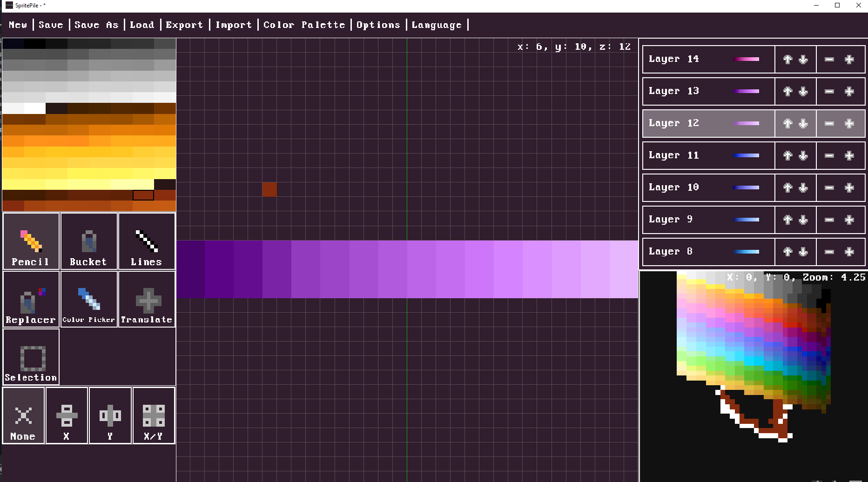Click minus button on Layer 10
Image resolution: width=868 pixels, height=482 pixels.
pos(829,187)
